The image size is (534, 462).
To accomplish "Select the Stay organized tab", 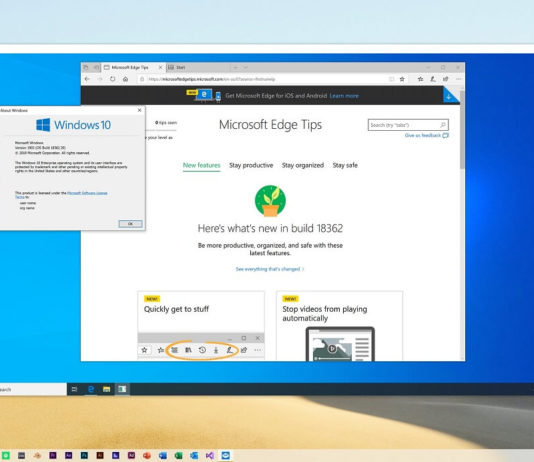I will [x=303, y=165].
